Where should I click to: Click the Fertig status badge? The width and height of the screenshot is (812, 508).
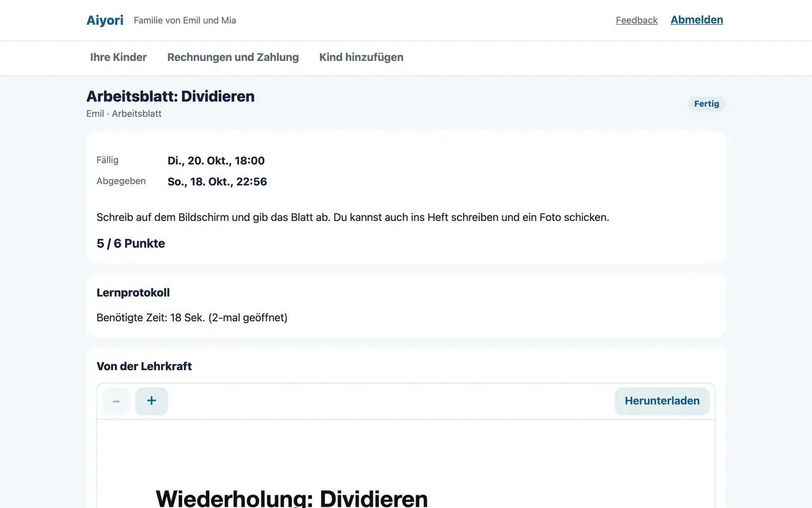[x=706, y=104]
